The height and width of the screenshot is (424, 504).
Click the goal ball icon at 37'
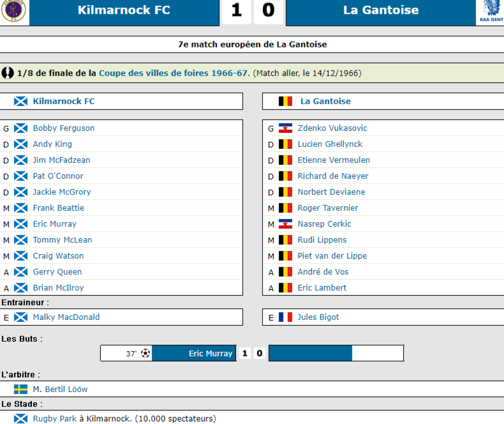145,353
